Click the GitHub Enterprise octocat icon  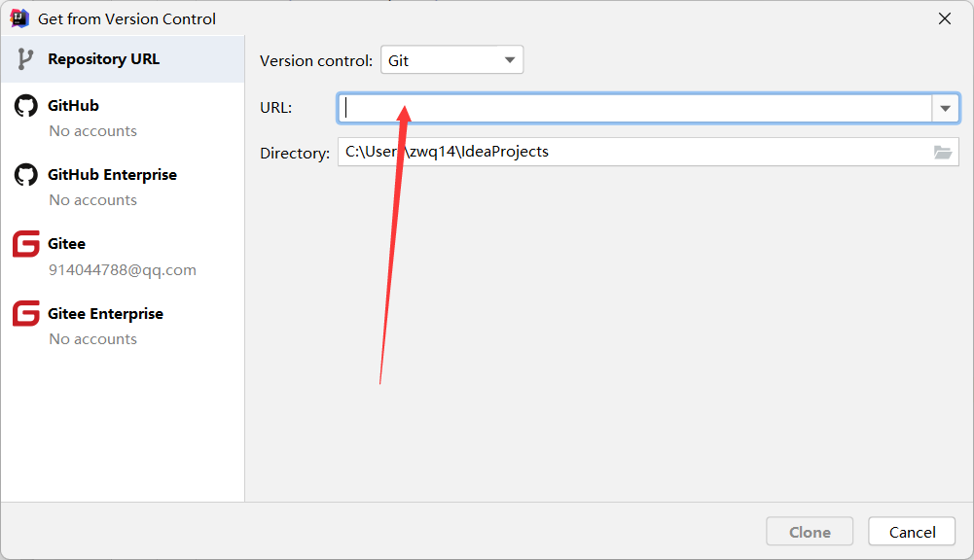click(x=25, y=174)
